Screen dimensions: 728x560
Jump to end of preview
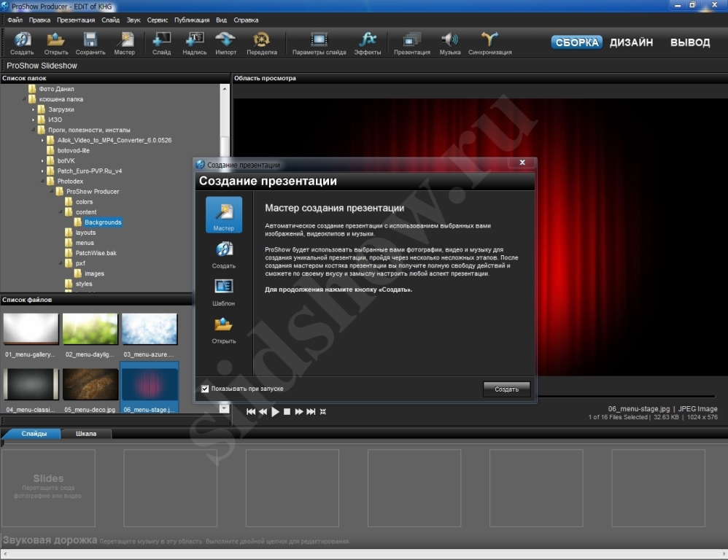pos(311,411)
